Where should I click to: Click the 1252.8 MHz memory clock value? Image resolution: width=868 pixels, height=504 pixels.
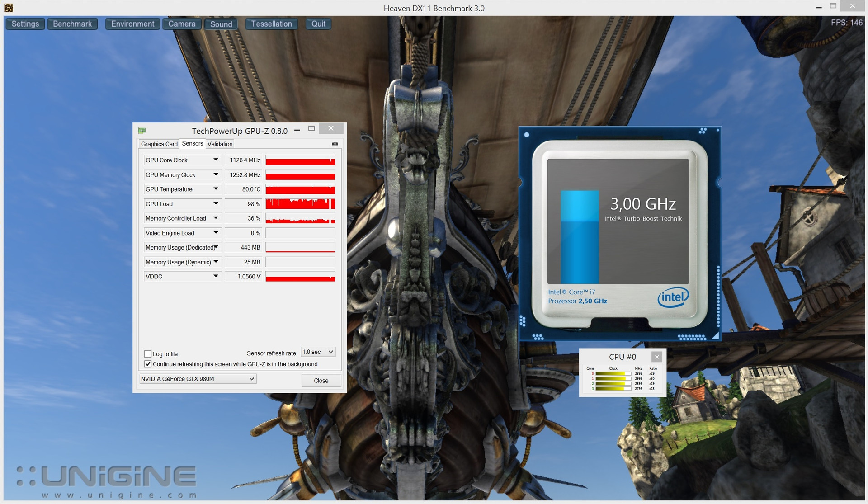click(243, 174)
